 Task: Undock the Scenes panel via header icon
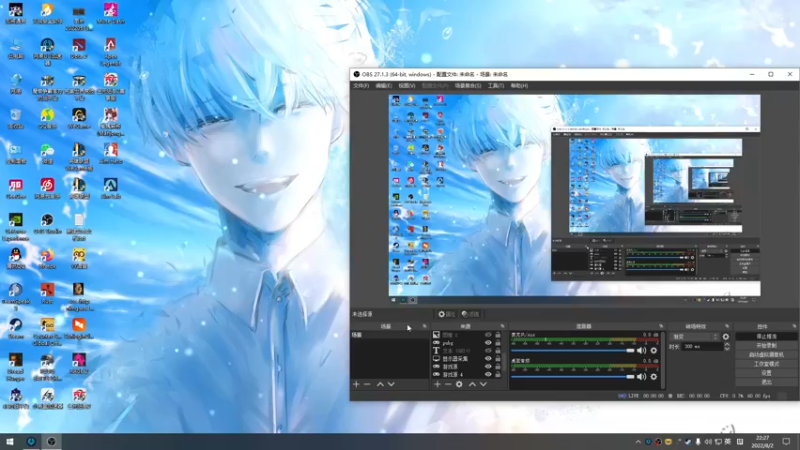click(424, 326)
